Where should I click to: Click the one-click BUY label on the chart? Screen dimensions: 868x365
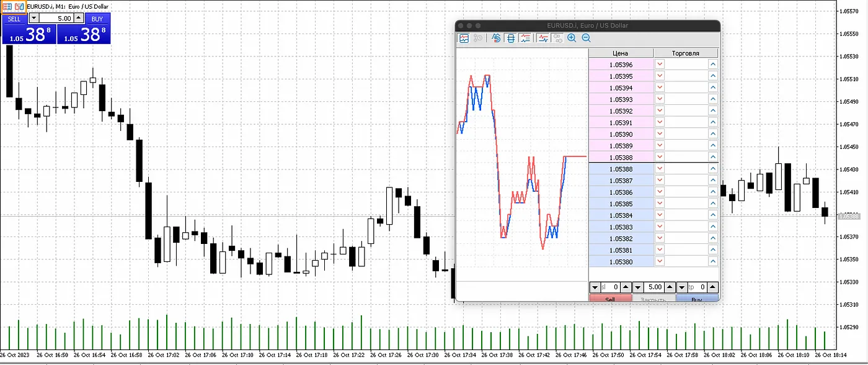click(x=97, y=19)
